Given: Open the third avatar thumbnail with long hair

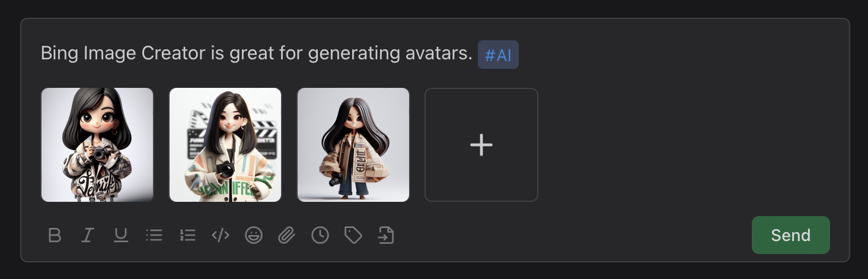Looking at the screenshot, I should tap(353, 145).
